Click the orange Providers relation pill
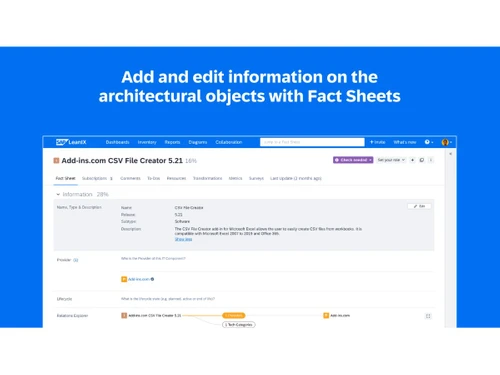The image size is (500, 375). click(x=234, y=315)
